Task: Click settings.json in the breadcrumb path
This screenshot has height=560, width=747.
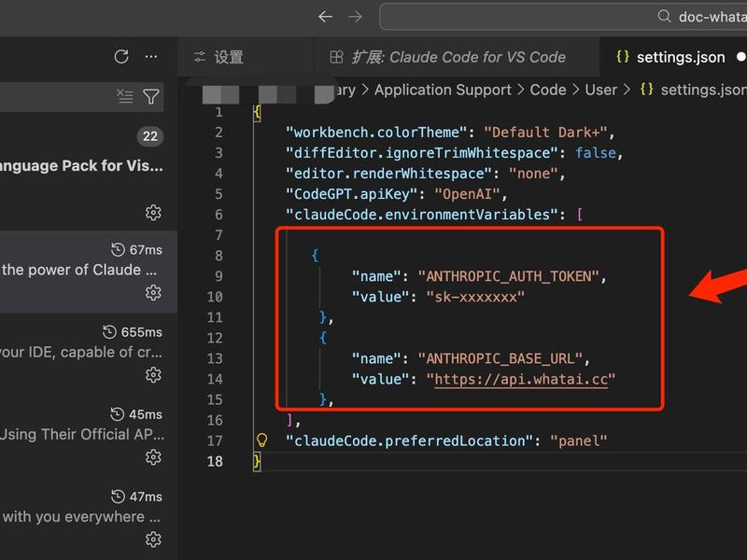Action: click(704, 90)
